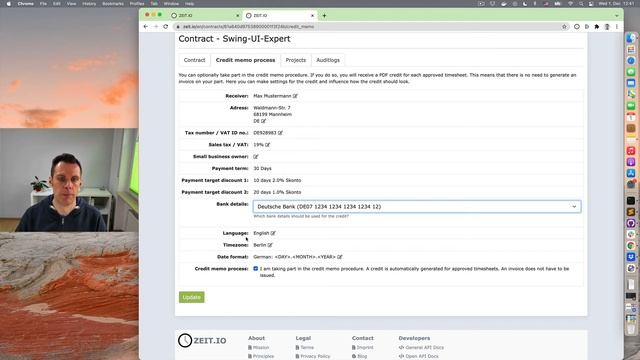Open Wi-Fi status in the menu bar
Screen dimensions: 640x360
pos(570,4)
